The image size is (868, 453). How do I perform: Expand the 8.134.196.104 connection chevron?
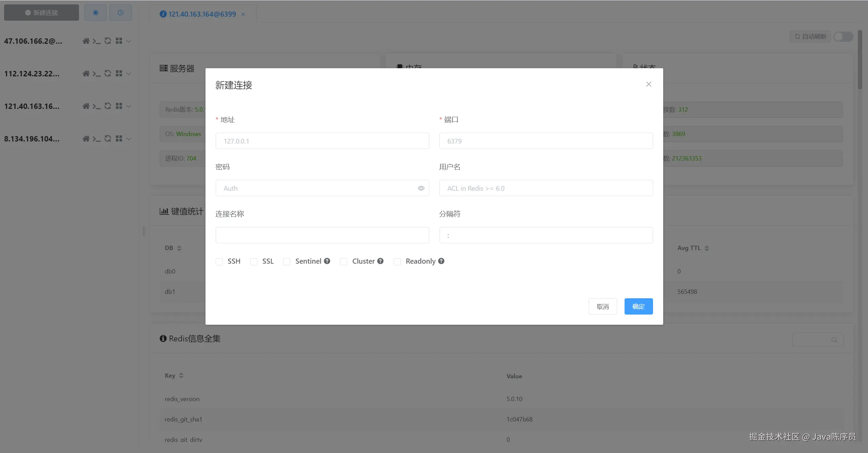pyautogui.click(x=129, y=139)
